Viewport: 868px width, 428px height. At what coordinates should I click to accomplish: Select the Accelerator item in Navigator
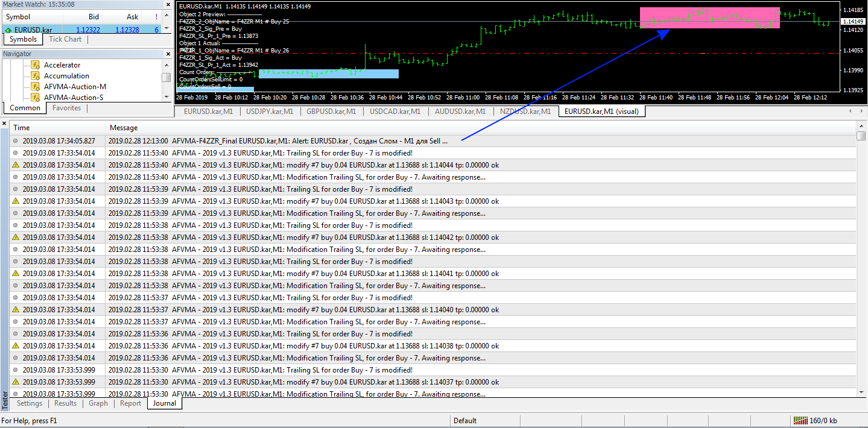click(x=62, y=65)
